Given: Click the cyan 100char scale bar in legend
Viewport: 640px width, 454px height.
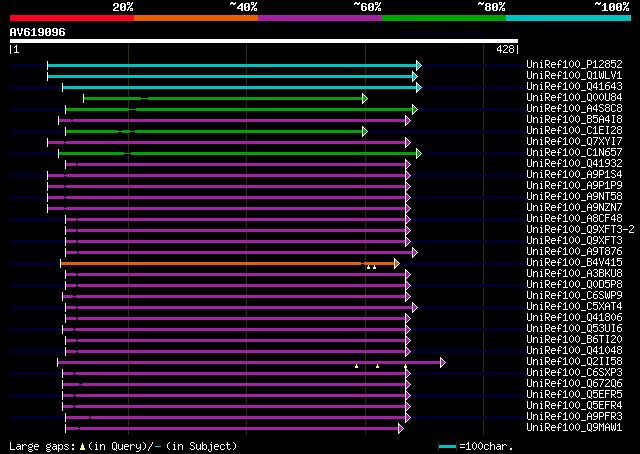Looking at the screenshot, I should pyautogui.click(x=447, y=447).
